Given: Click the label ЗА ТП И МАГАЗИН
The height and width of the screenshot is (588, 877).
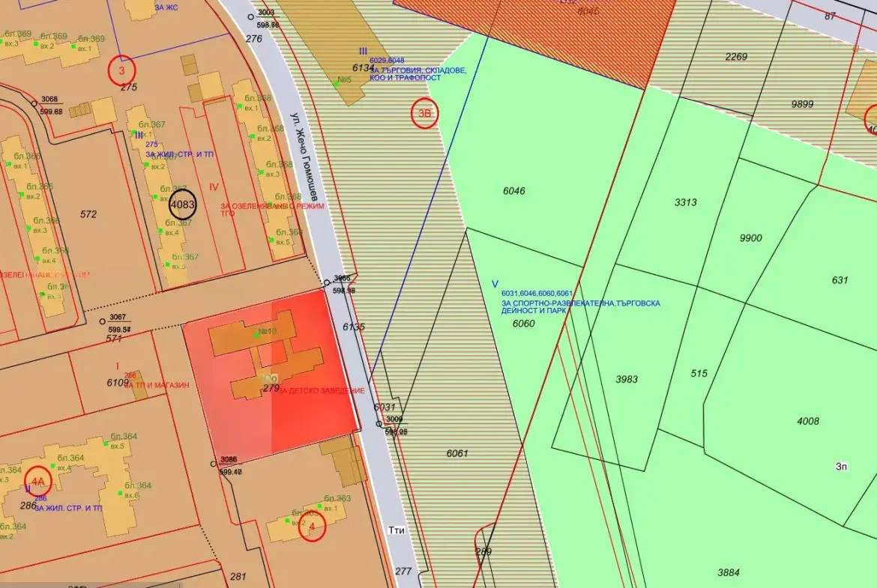Looking at the screenshot, I should [157, 385].
